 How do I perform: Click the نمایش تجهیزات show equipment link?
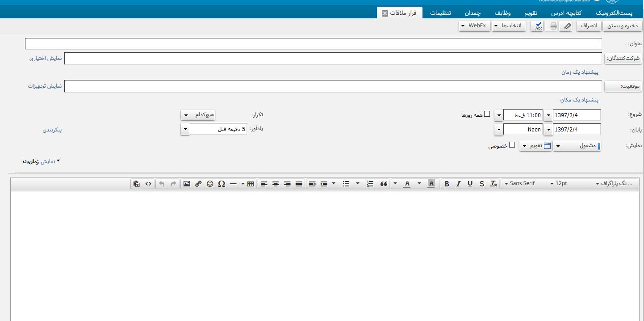point(45,86)
